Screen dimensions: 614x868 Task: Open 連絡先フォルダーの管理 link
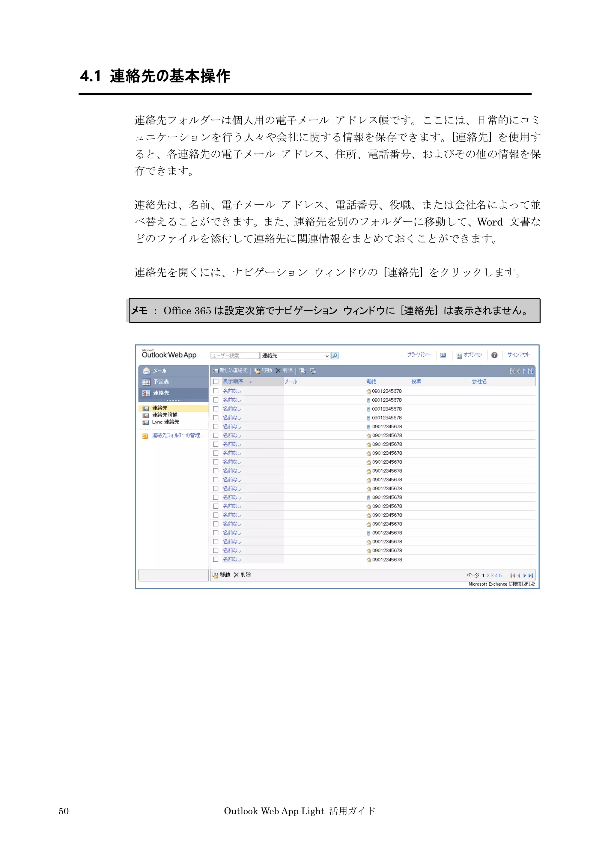click(x=178, y=435)
